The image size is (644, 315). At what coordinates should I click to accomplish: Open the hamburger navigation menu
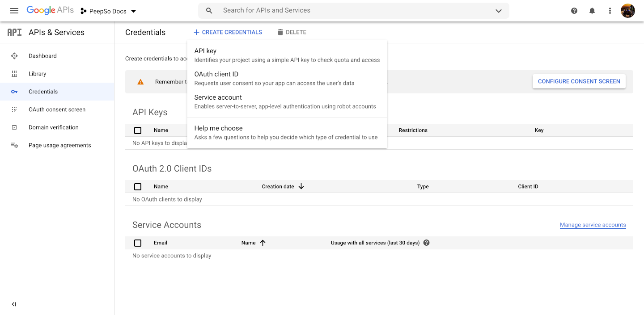click(x=14, y=11)
